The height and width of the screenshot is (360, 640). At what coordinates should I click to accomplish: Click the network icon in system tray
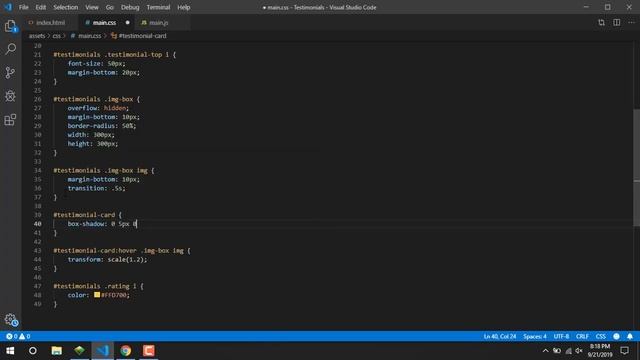pos(568,351)
